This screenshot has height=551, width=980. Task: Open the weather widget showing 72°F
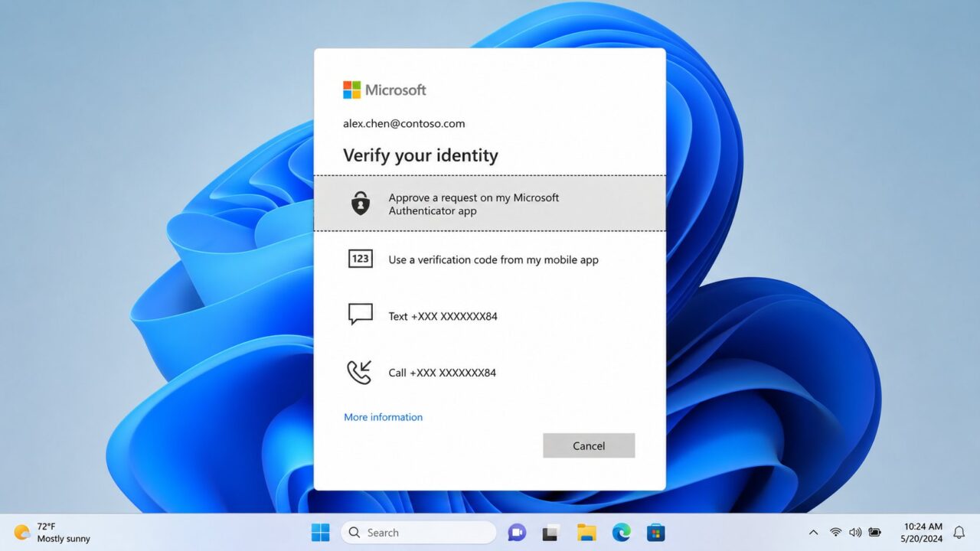(x=52, y=533)
